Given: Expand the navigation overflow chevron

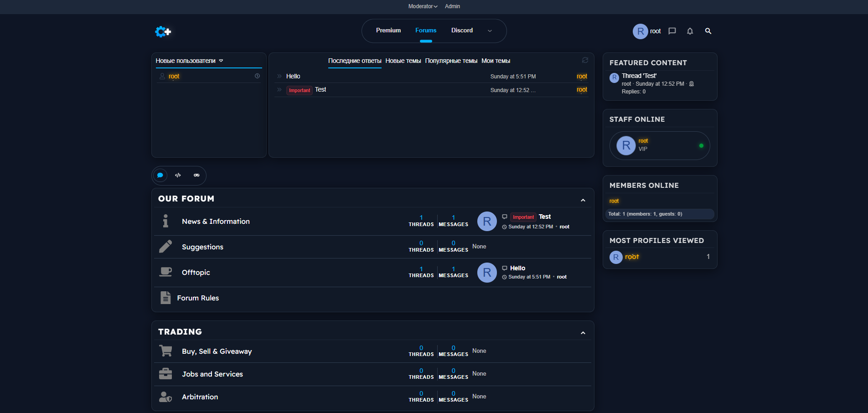Looking at the screenshot, I should pos(490,31).
